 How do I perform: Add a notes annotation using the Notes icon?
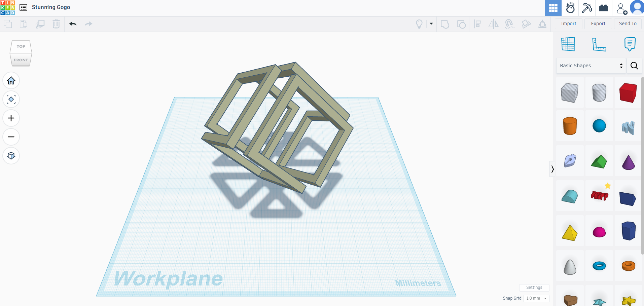(630, 44)
